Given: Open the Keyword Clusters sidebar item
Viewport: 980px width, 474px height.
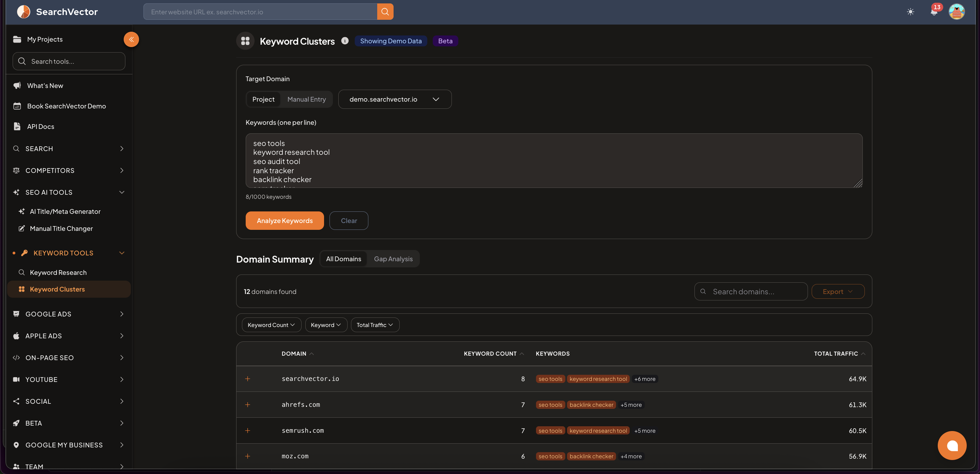Looking at the screenshot, I should (x=68, y=290).
